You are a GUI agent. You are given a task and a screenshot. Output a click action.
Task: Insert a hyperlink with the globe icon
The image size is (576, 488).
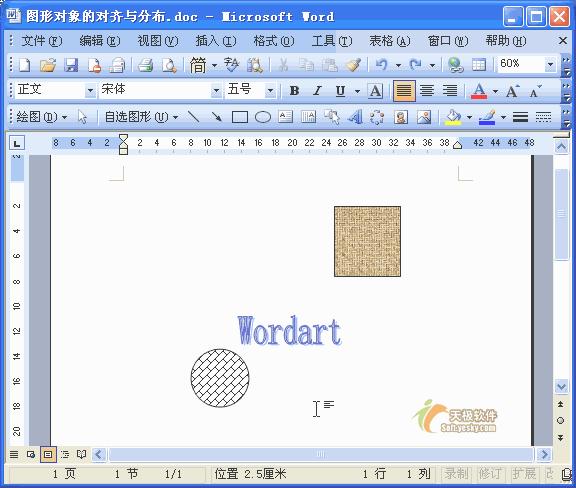(x=456, y=65)
